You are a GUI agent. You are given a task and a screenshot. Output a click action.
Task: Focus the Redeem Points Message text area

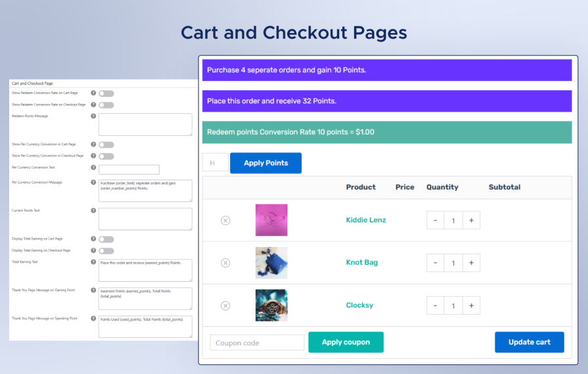click(145, 124)
